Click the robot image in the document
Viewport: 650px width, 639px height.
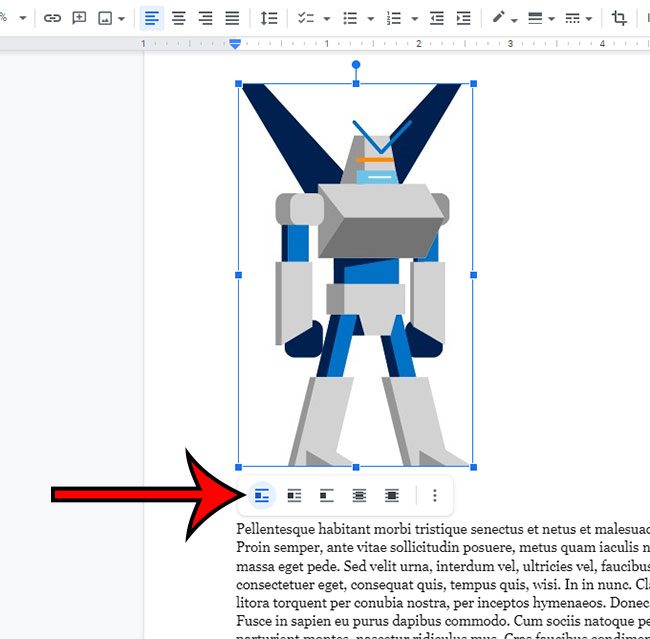tap(356, 275)
